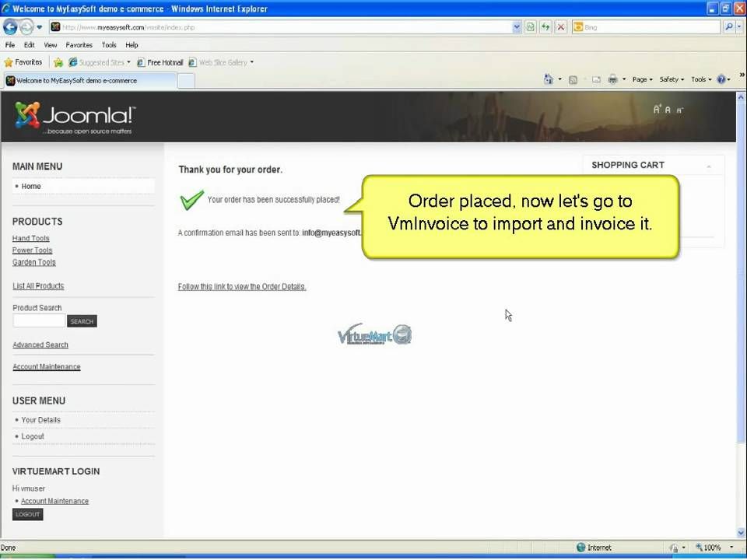This screenshot has height=560, width=747.
Task: Click Logout in the User Menu
Action: [x=33, y=436]
